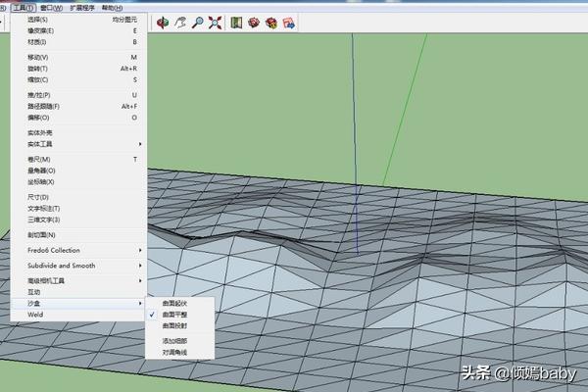Choose 选择(S) in the Tools menu
Viewport: 588px width, 392px height.
pyautogui.click(x=78, y=20)
